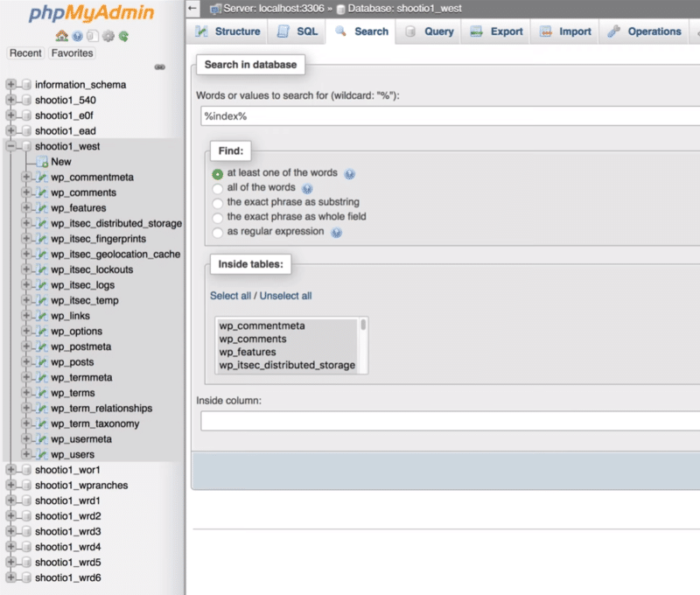
Task: Click the database icon for information_schema
Action: click(26, 84)
